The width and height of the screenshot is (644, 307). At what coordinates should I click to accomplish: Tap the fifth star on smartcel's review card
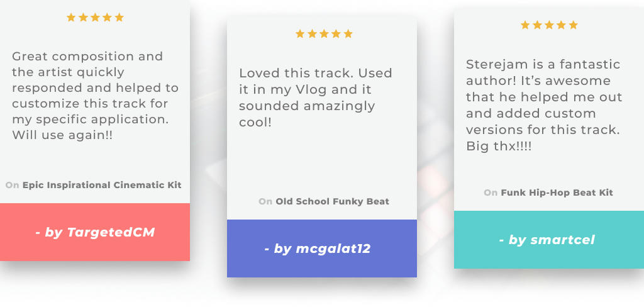[x=573, y=25]
